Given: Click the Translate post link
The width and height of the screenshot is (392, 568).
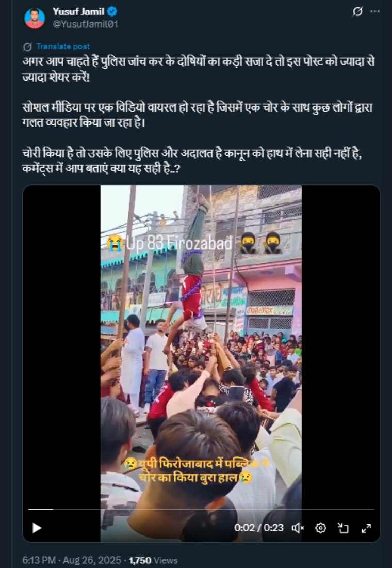Looking at the screenshot, I should coord(63,46).
